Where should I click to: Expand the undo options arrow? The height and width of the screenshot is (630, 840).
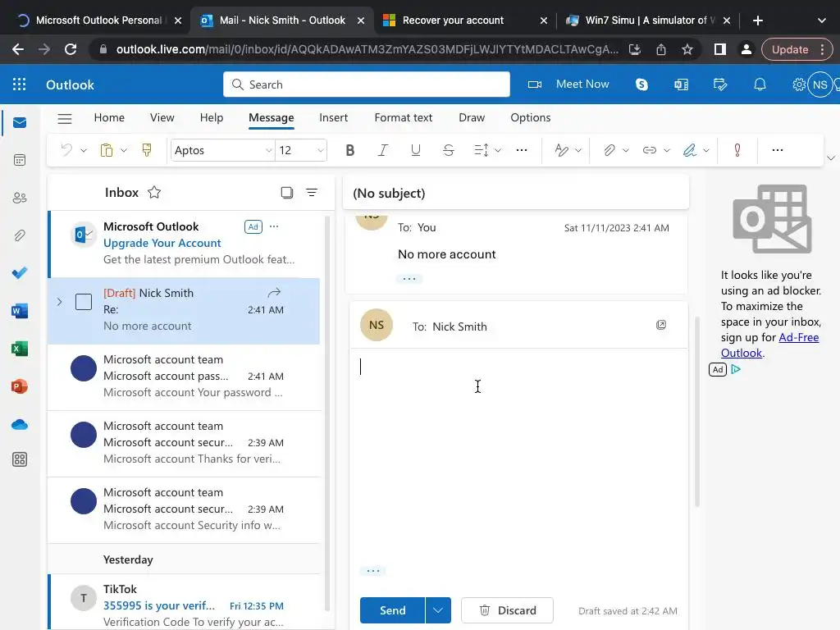click(84, 151)
